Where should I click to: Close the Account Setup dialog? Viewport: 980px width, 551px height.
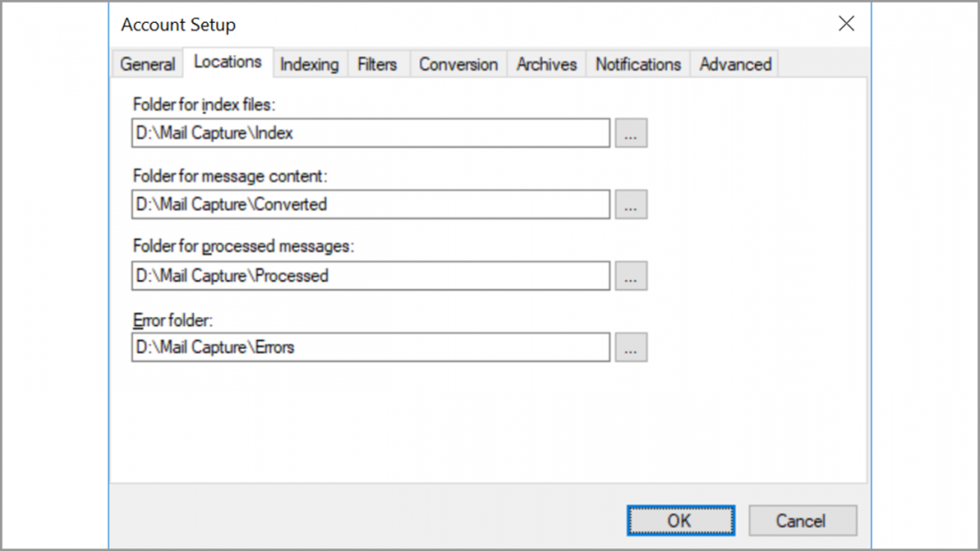tap(846, 24)
